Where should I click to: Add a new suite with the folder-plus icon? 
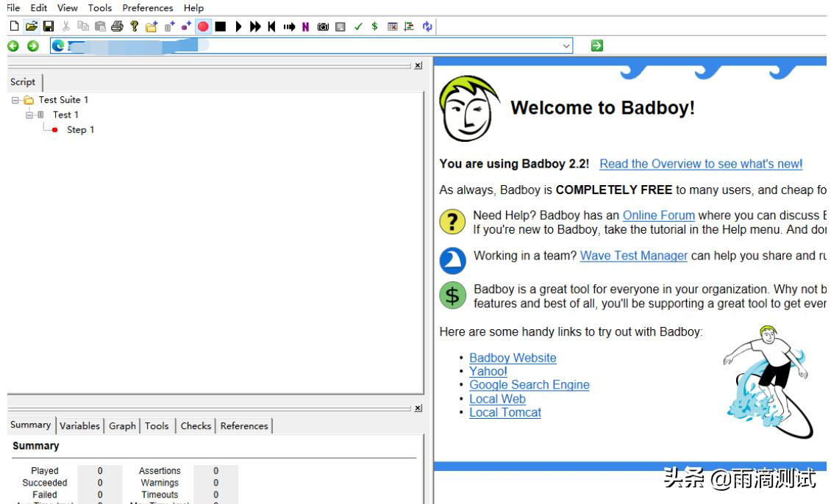tap(151, 26)
